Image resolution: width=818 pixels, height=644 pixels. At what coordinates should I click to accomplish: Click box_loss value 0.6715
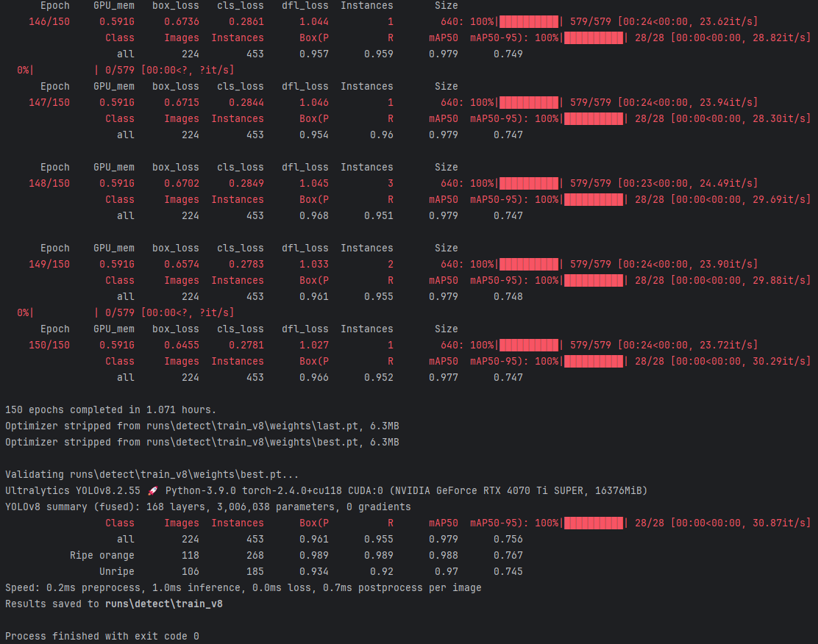tap(182, 103)
